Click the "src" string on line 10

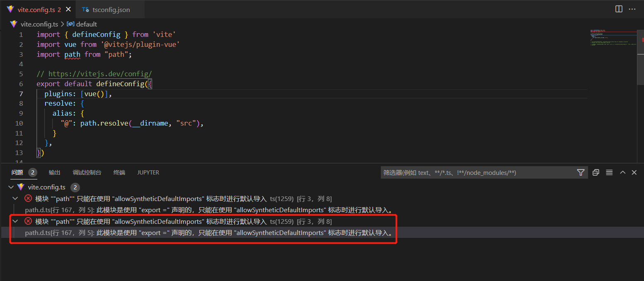click(x=186, y=123)
